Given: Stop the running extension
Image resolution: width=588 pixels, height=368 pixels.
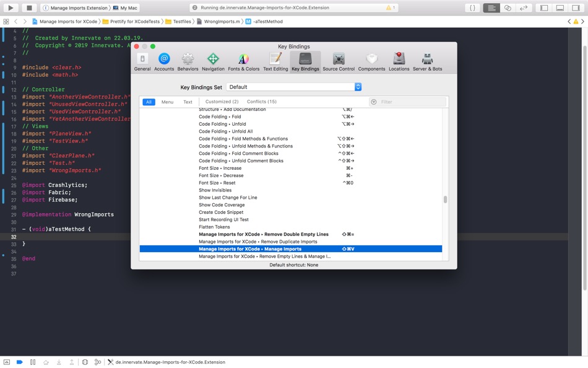Looking at the screenshot, I should click(29, 7).
